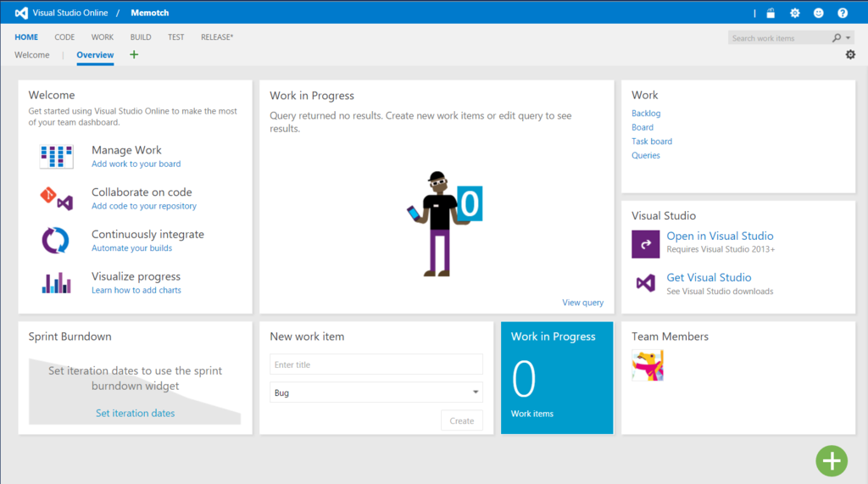Image resolution: width=868 pixels, height=484 pixels.
Task: Click the blue Work in Progress tile
Action: click(557, 378)
